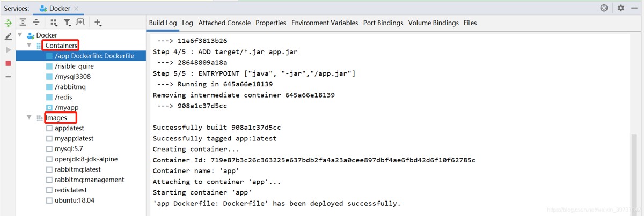Screen dimensions: 644x216
Task: Click the crosshair locate icon
Action: 604,8
